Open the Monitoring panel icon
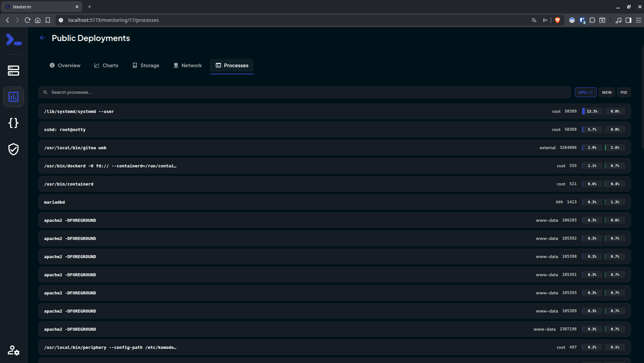Image resolution: width=644 pixels, height=363 pixels. coord(13,97)
